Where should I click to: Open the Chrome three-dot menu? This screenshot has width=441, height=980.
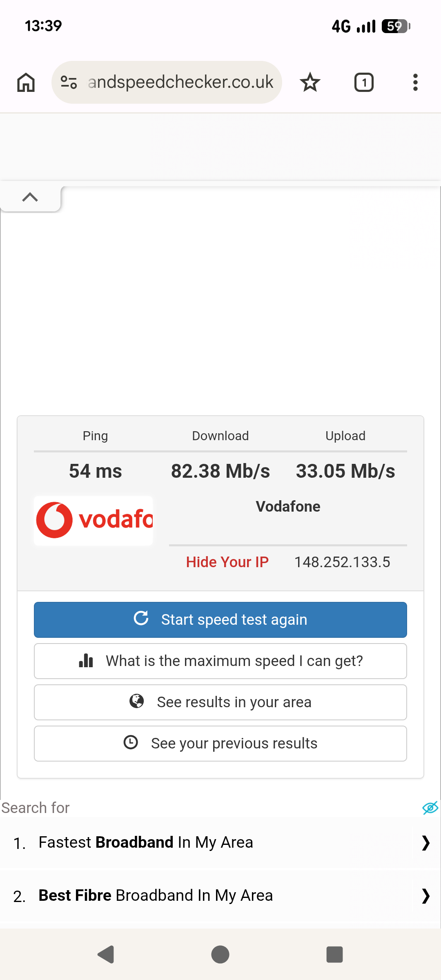[x=415, y=82]
